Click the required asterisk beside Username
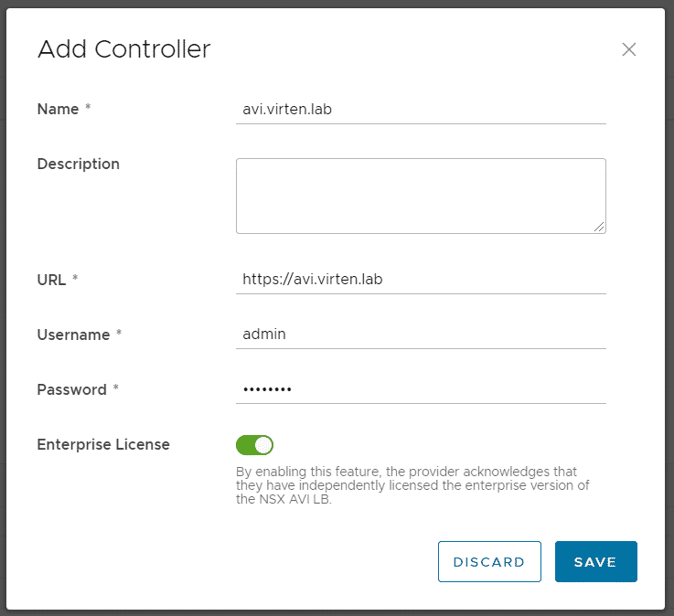This screenshot has width=674, height=616. pyautogui.click(x=119, y=332)
